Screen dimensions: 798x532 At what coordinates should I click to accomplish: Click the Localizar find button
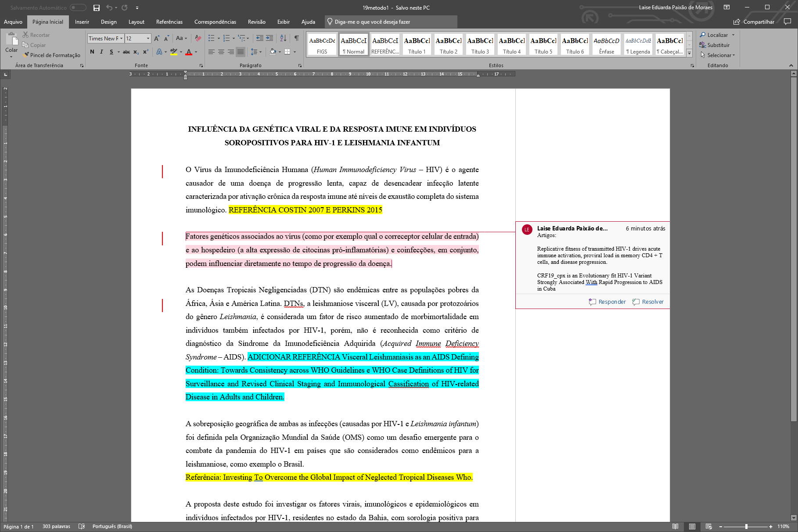(x=714, y=35)
